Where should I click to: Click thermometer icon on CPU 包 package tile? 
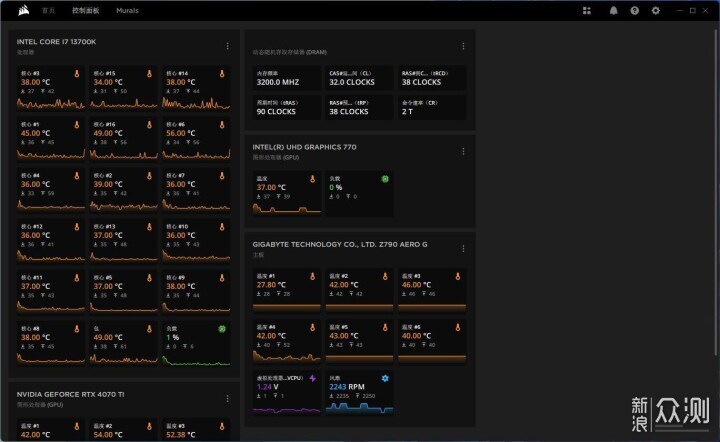pos(149,329)
